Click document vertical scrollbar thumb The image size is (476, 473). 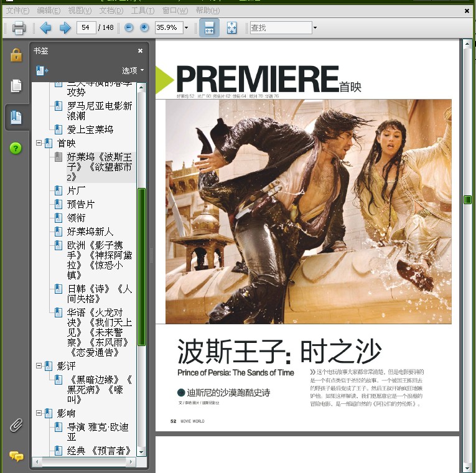(x=467, y=199)
